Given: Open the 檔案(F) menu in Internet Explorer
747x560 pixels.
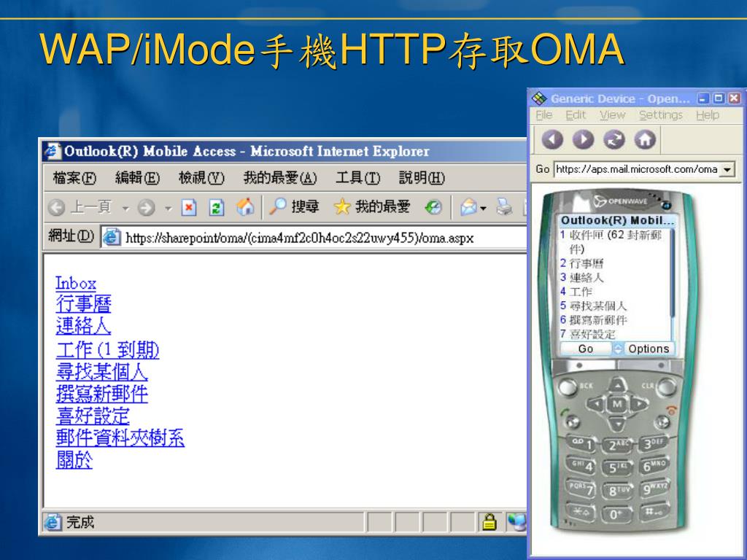Looking at the screenshot, I should (75, 178).
